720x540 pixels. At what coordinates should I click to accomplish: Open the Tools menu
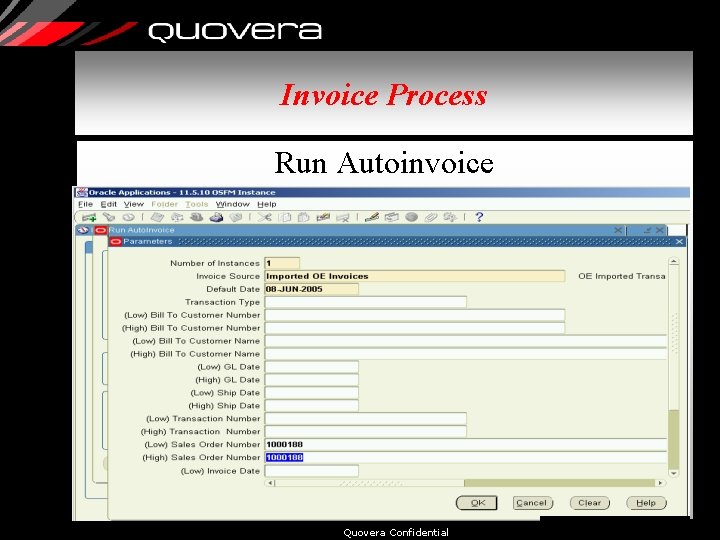click(x=197, y=204)
